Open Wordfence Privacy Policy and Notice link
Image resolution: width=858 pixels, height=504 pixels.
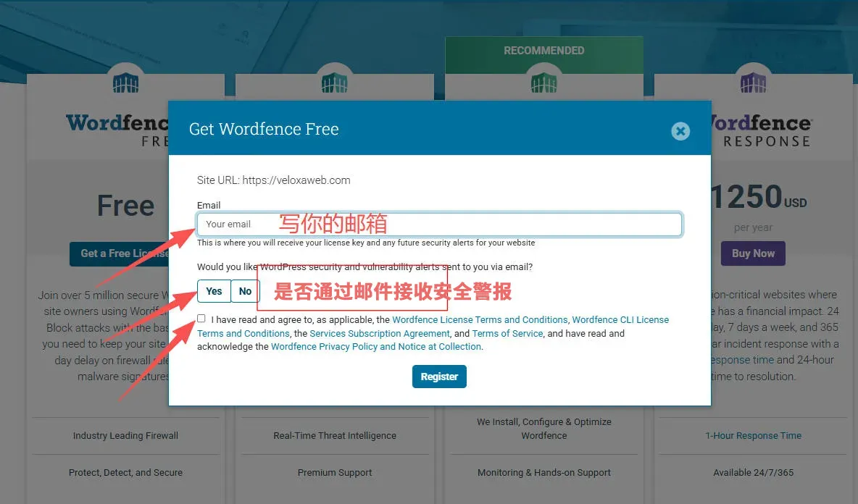click(x=376, y=347)
